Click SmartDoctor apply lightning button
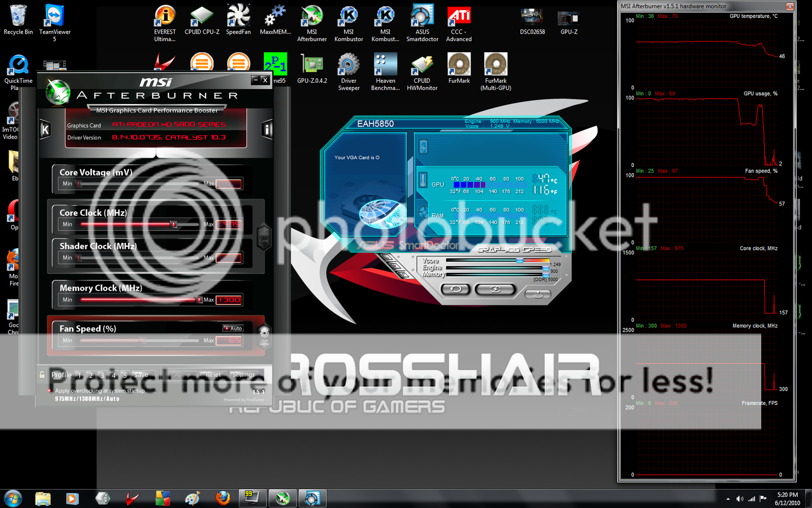812x508 pixels. 495,289
